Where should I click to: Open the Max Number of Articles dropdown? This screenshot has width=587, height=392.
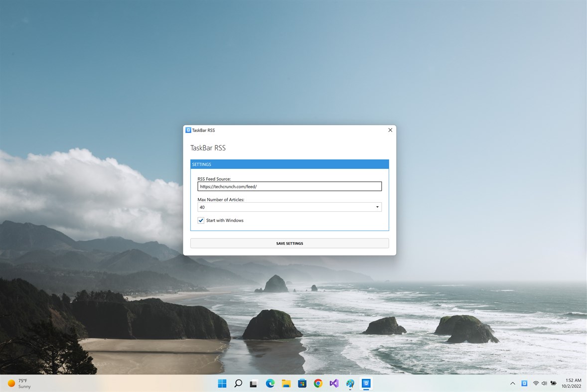pos(289,207)
